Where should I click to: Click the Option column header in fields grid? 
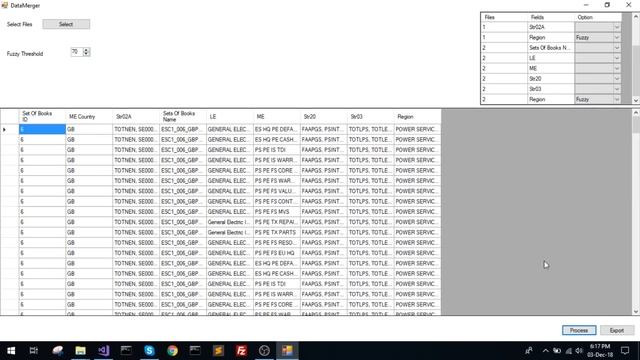[598, 17]
